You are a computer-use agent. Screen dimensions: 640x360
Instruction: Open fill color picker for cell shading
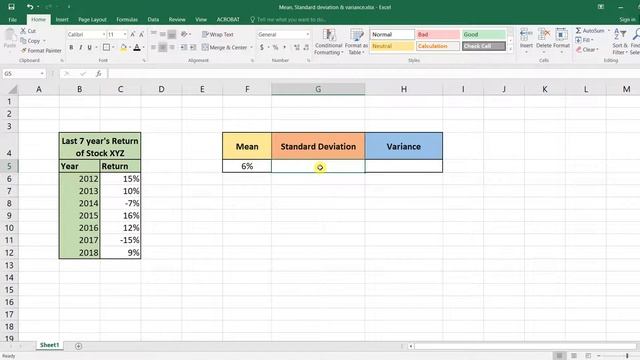[129, 48]
